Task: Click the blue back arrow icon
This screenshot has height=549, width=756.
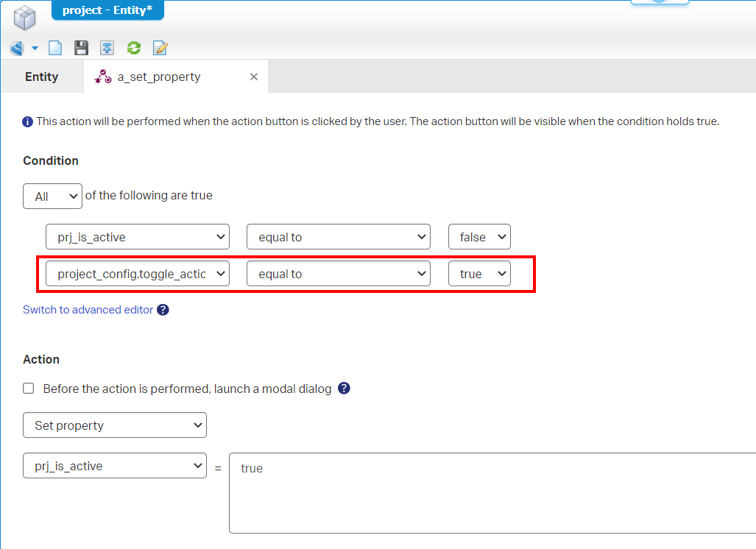Action: (17, 48)
